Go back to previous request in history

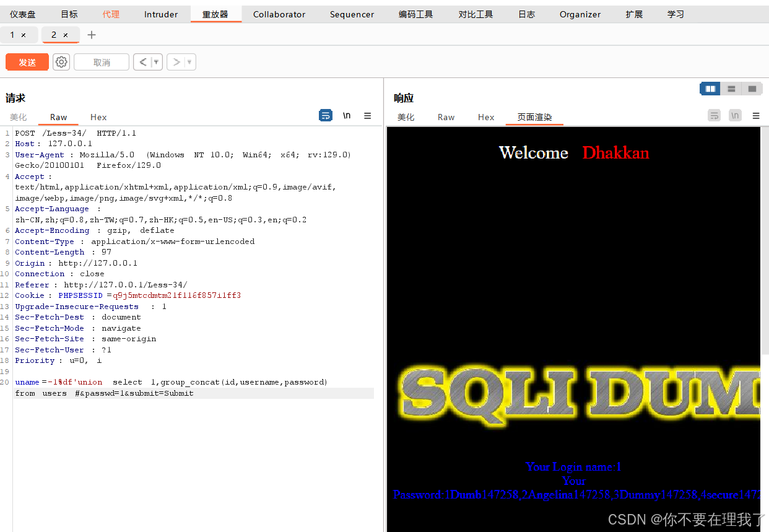143,62
